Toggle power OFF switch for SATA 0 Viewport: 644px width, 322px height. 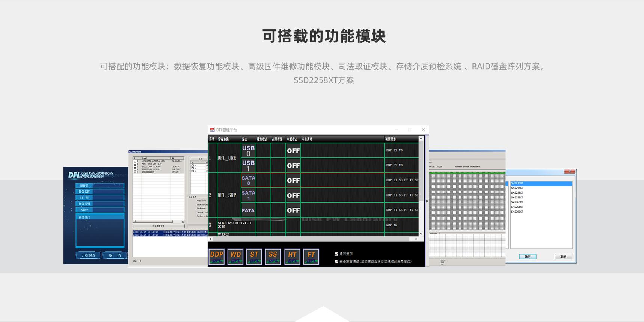pos(293,181)
